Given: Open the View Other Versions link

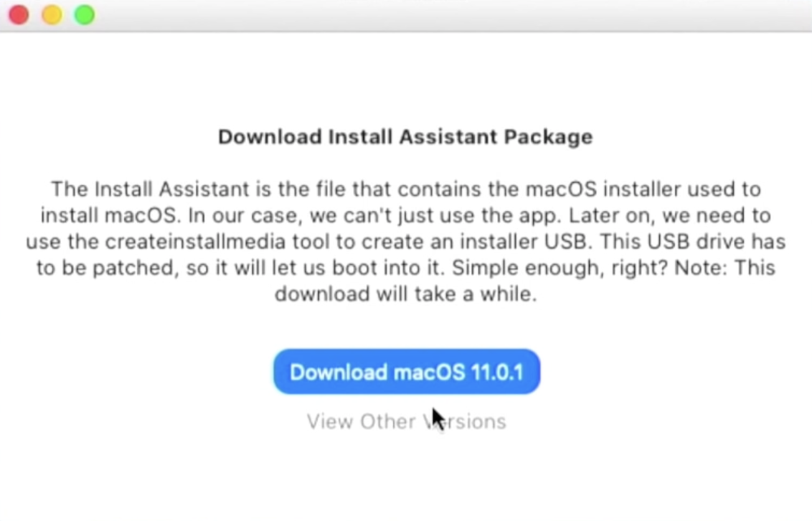Looking at the screenshot, I should tap(407, 421).
